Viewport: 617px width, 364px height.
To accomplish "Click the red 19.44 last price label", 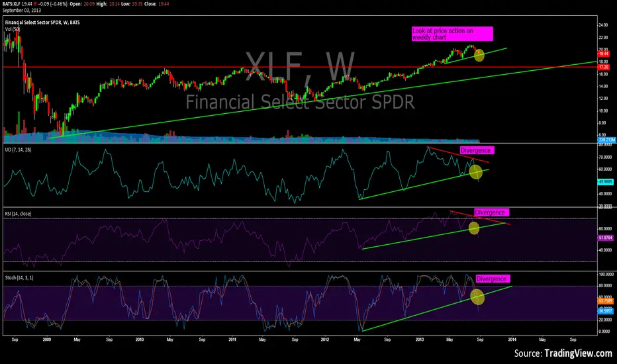I will click(x=603, y=54).
